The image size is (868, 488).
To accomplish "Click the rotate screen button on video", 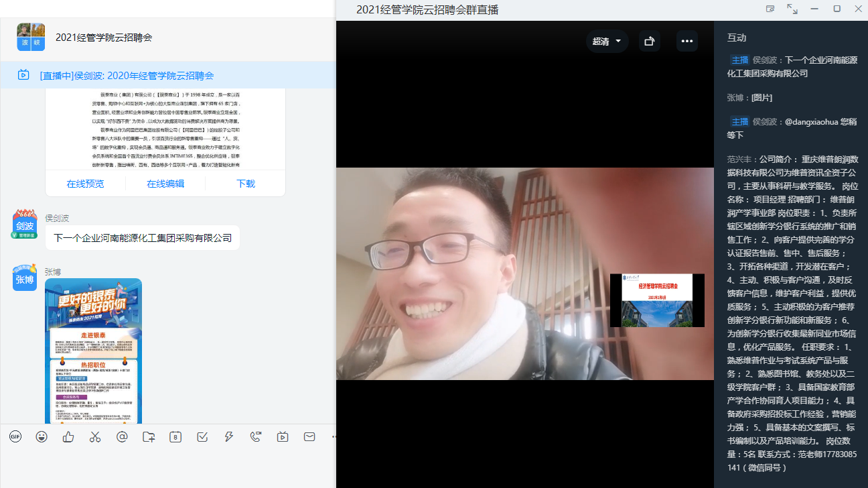I will (649, 41).
